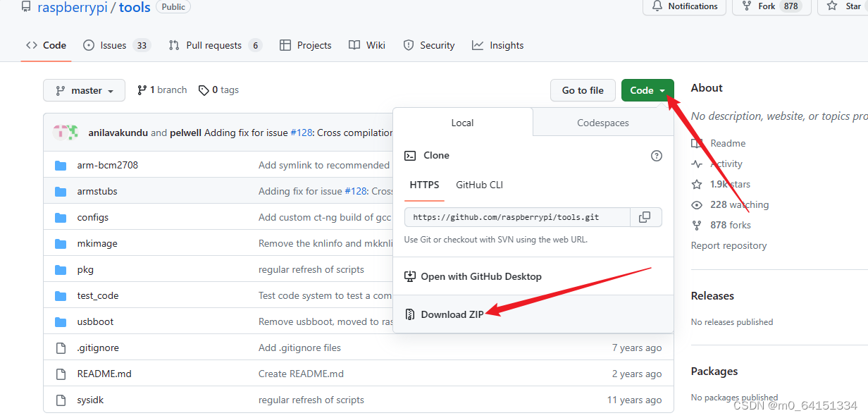Click the mkimage folder icon
Image resolution: width=868 pixels, height=418 pixels.
pos(61,244)
